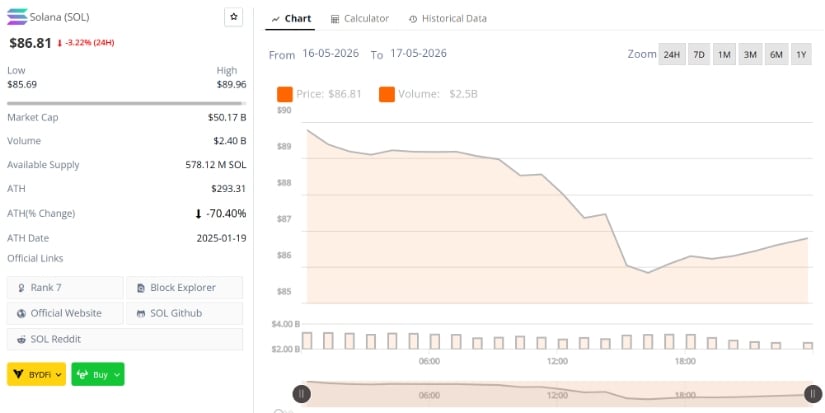Open the BYDFi exchange dropdown
The width and height of the screenshot is (825, 413).
36,374
